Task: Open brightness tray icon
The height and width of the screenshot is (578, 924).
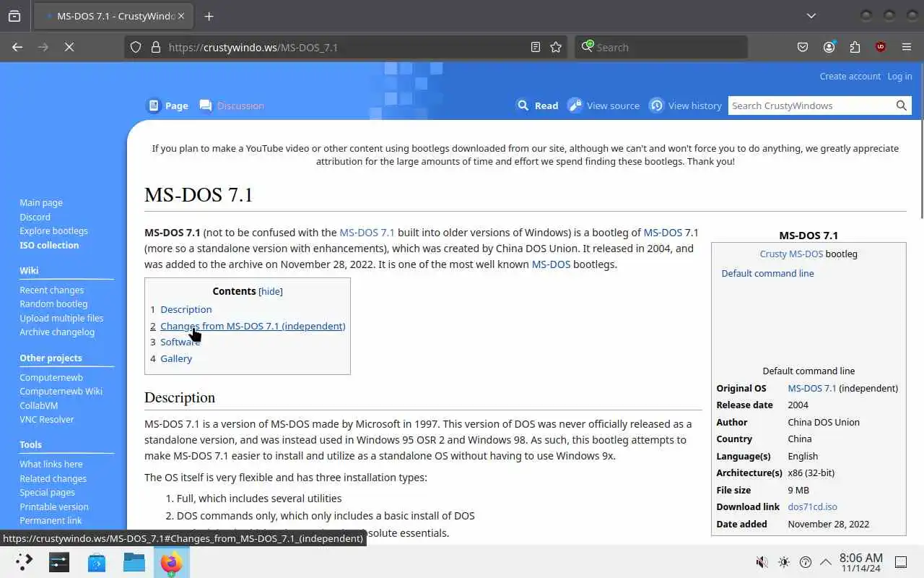Action: point(784,561)
